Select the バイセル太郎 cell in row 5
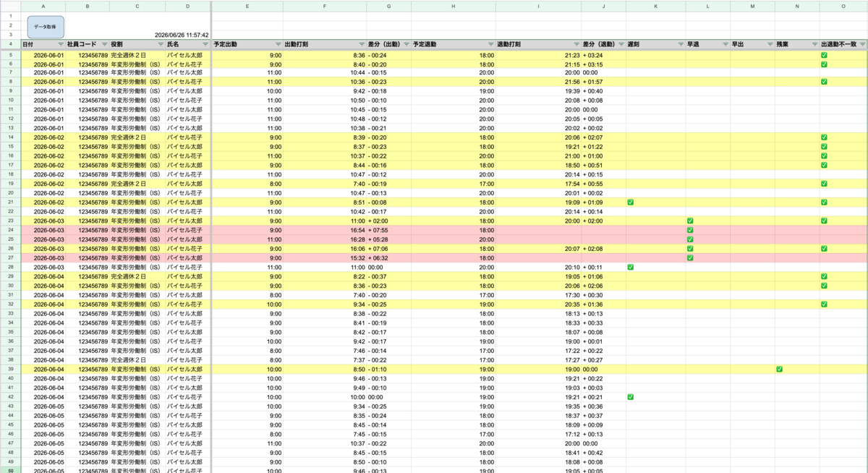868x473 pixels. (188, 55)
